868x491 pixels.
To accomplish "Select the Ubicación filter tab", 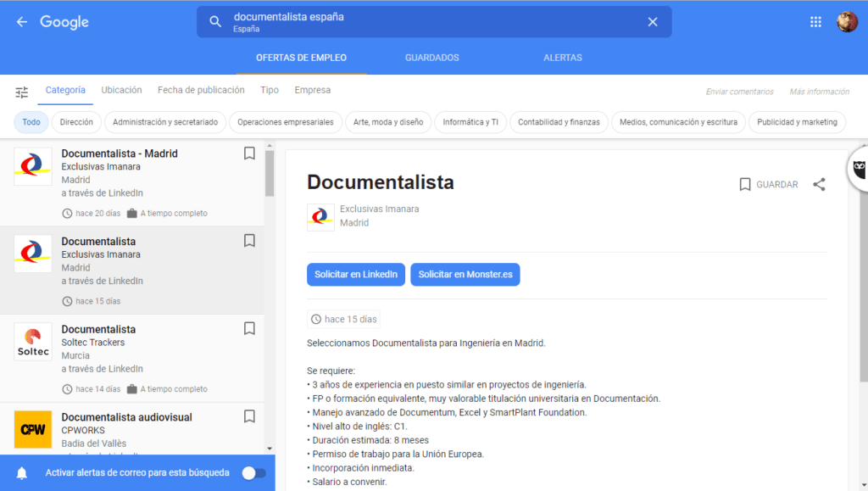I will [121, 90].
